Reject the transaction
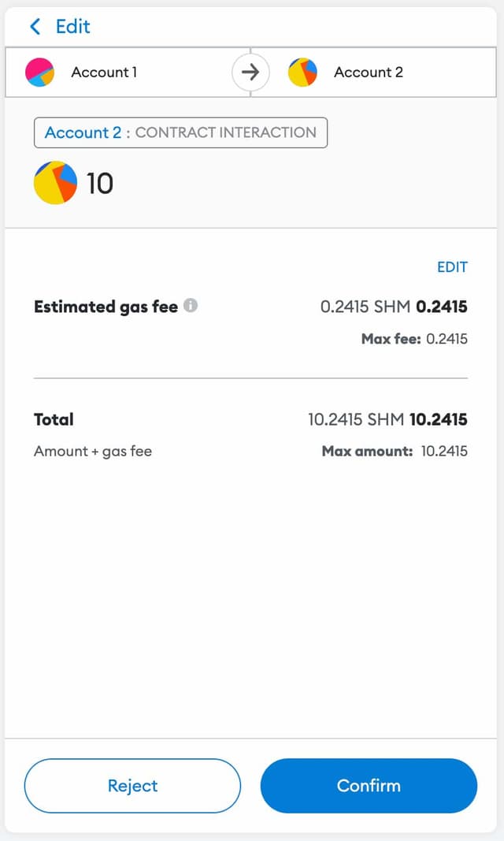Screen dimensions: 504x841 point(132,786)
